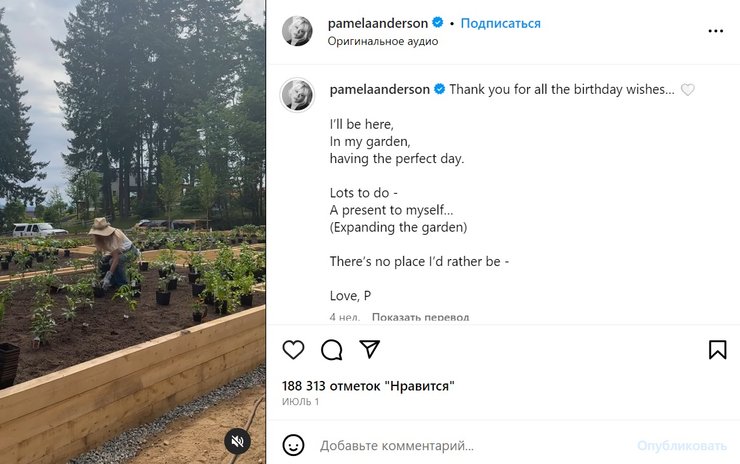Image resolution: width=740 pixels, height=464 pixels.
Task: Open comments via the speech bubble icon
Action: 331,349
